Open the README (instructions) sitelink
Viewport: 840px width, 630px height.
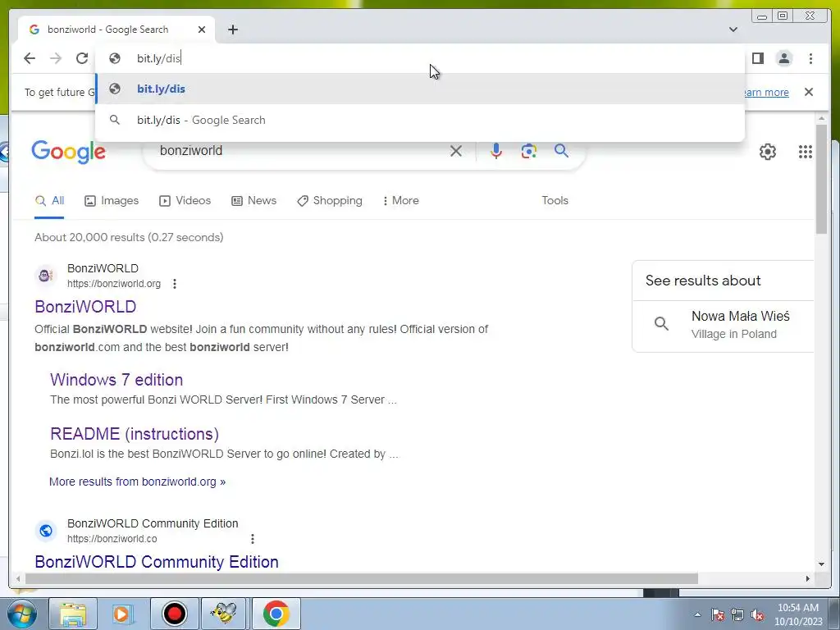pyautogui.click(x=135, y=434)
